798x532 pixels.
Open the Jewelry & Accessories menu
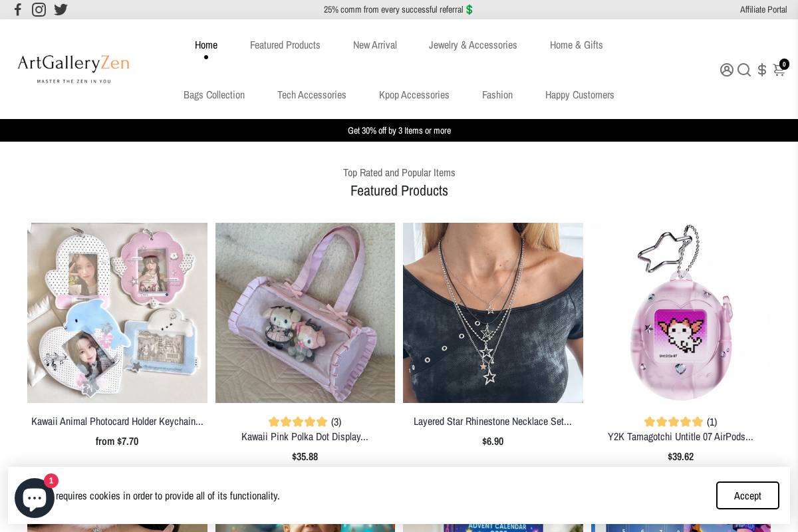(473, 45)
